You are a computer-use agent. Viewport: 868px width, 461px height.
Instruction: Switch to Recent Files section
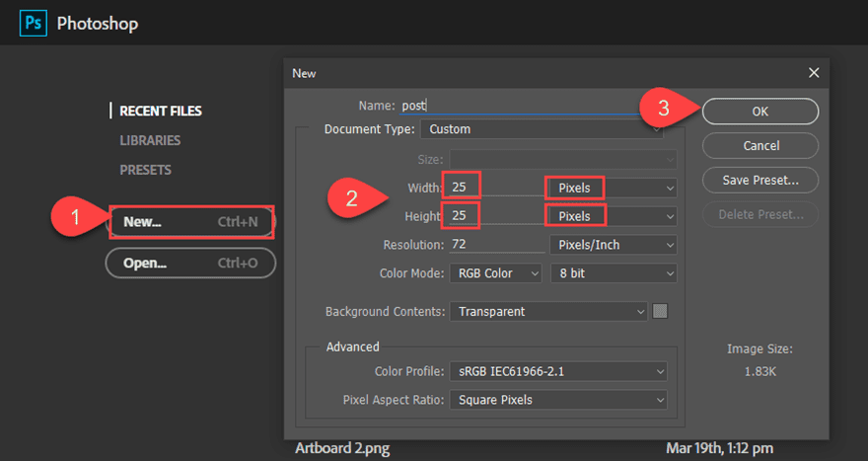click(161, 111)
